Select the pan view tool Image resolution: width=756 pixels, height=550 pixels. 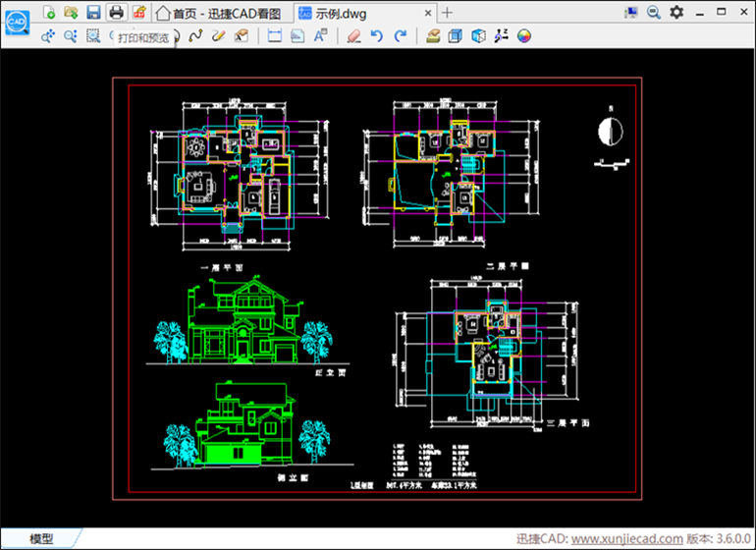[x=48, y=36]
